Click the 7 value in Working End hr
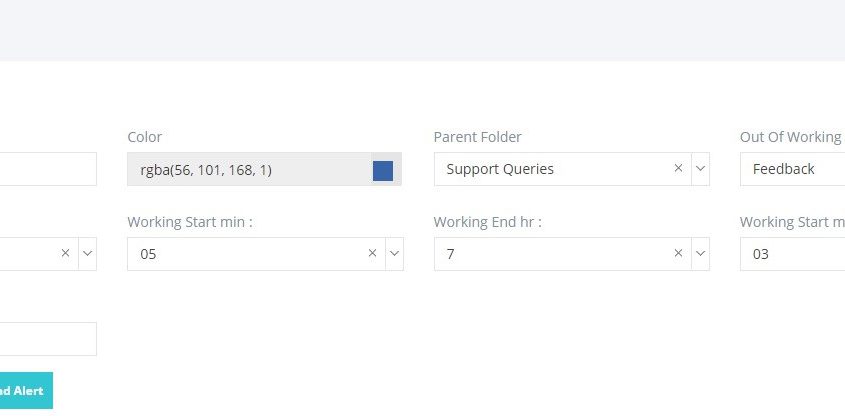Screen dimensions: 845x416 click(x=451, y=254)
